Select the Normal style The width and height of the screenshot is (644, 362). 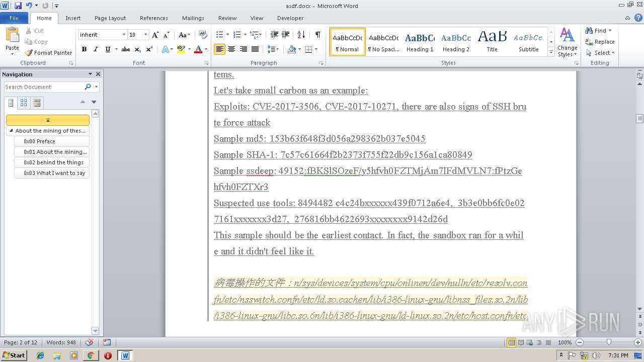348,42
